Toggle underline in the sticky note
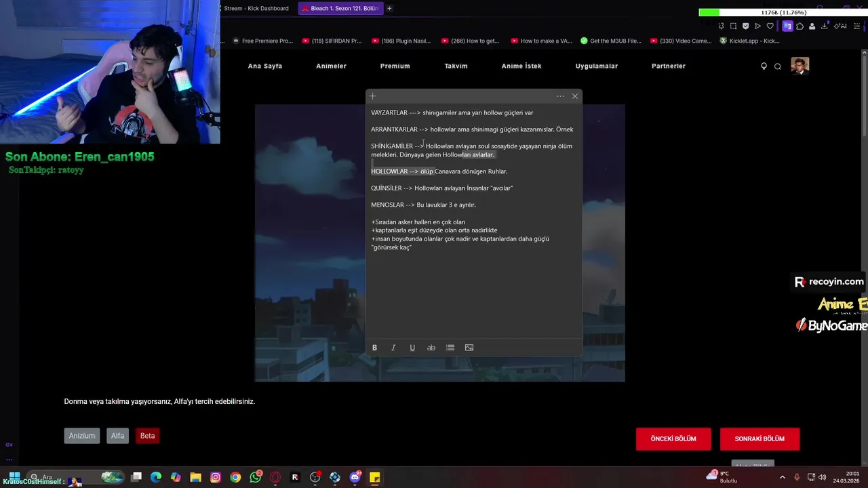 [412, 348]
